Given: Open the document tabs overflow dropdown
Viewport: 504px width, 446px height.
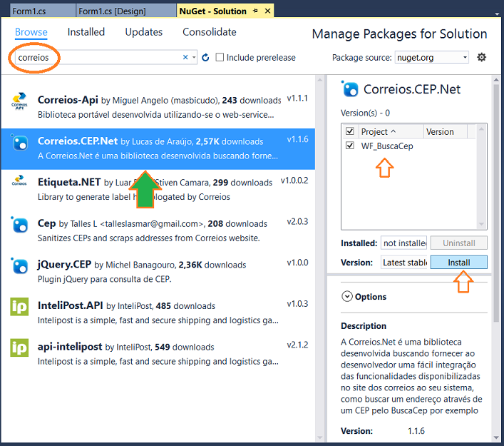Looking at the screenshot, I should pyautogui.click(x=497, y=14).
